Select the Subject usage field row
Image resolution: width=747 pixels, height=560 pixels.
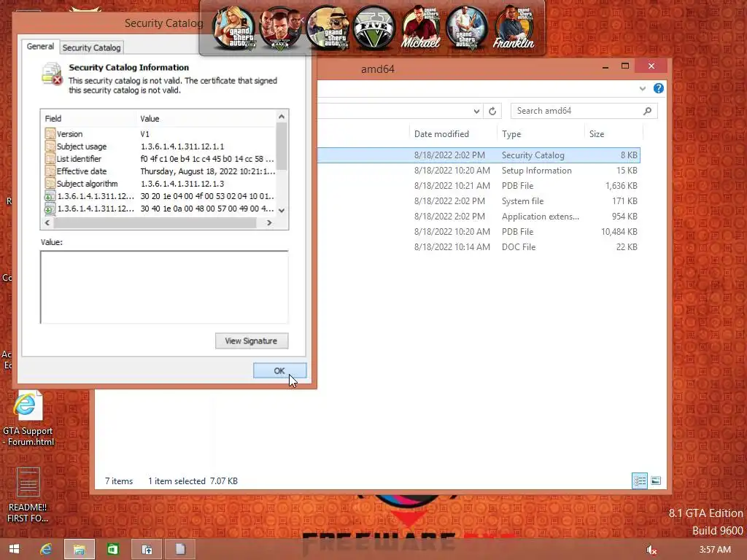[160, 146]
